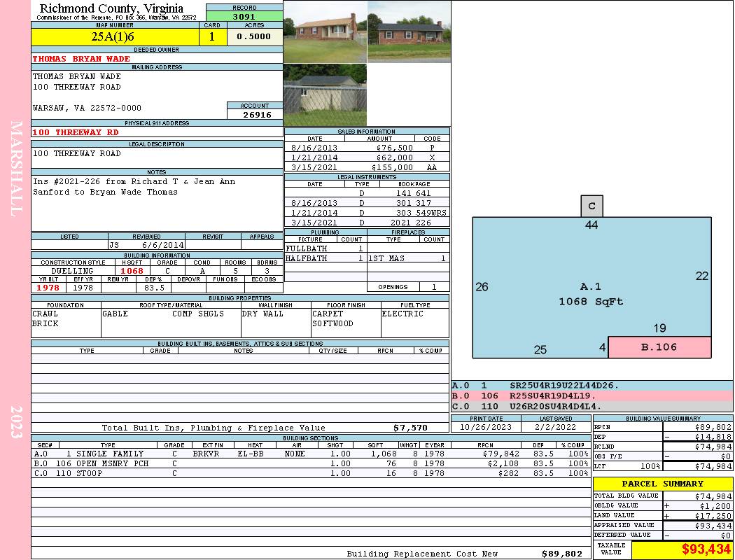Select the sale amount $62,000
Viewport: 735px width, 560px height.
[395, 157]
